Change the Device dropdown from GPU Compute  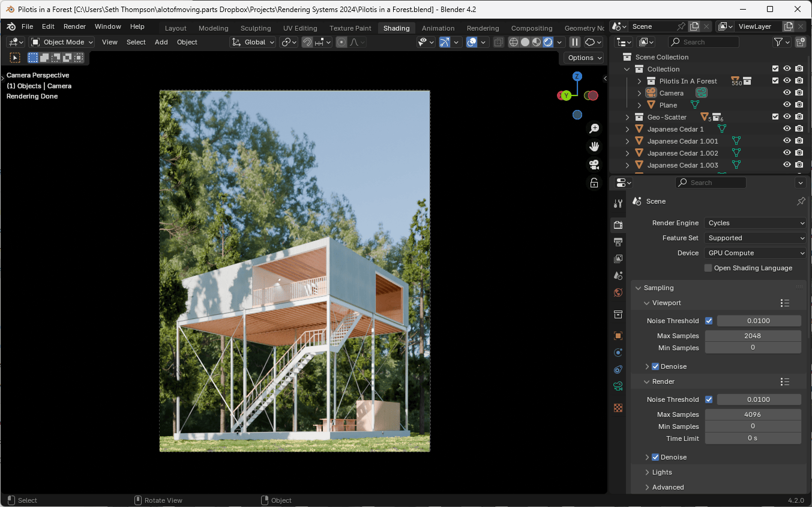(x=755, y=252)
